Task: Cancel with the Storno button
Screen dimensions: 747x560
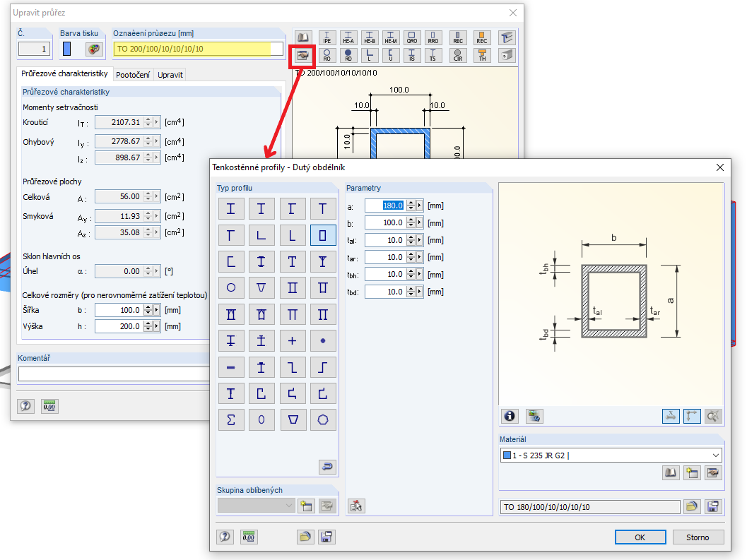Action: tap(698, 537)
